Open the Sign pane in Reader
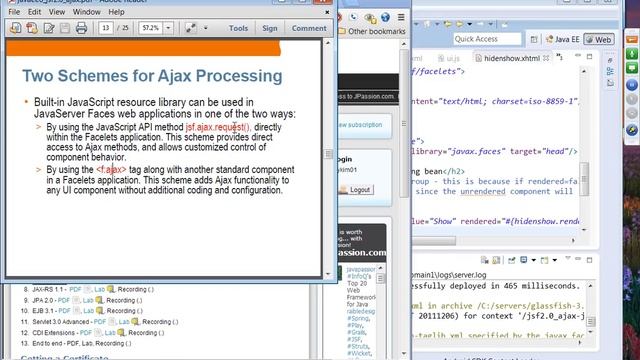The image size is (640, 360). 269,28
